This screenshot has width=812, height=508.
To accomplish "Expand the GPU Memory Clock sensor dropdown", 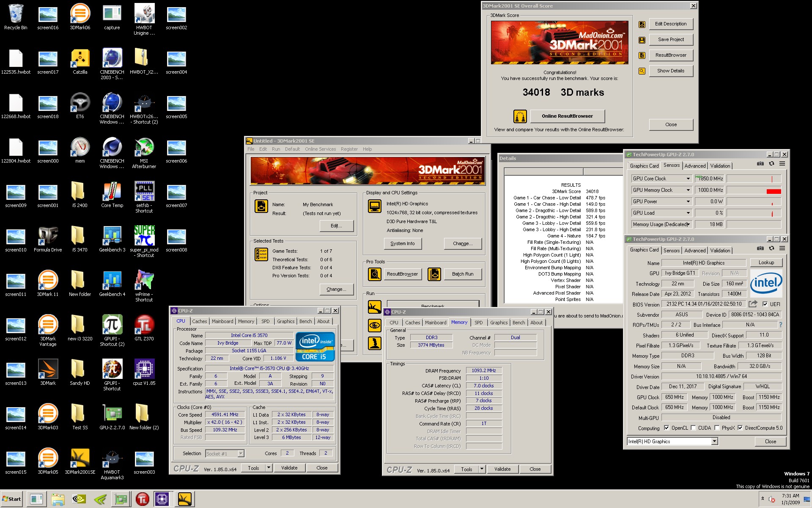I will pos(688,190).
